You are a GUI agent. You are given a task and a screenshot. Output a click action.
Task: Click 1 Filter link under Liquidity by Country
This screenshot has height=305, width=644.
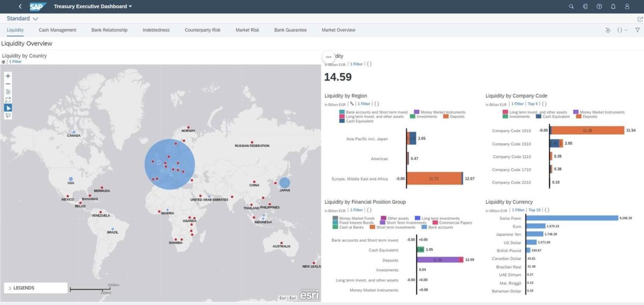15,62
